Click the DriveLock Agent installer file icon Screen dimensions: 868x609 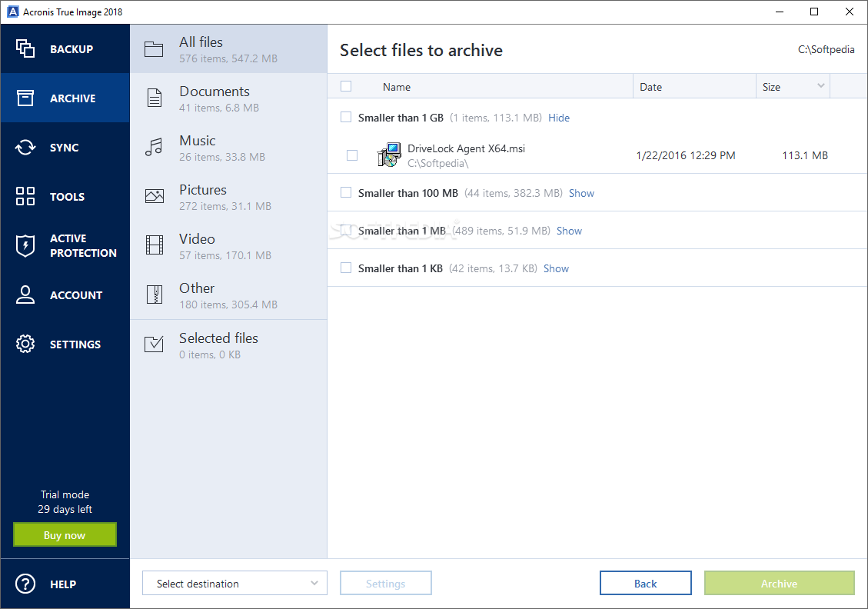[x=389, y=155]
